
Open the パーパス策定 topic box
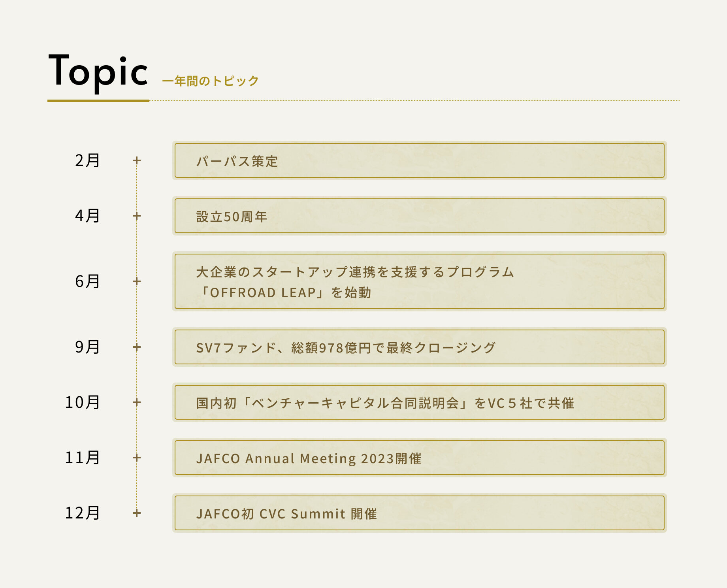(x=419, y=160)
